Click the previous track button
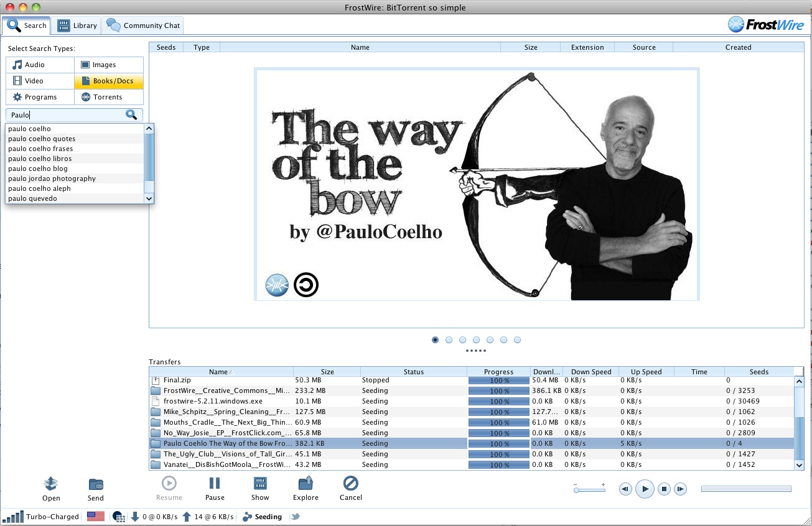This screenshot has width=812, height=526. pyautogui.click(x=625, y=489)
